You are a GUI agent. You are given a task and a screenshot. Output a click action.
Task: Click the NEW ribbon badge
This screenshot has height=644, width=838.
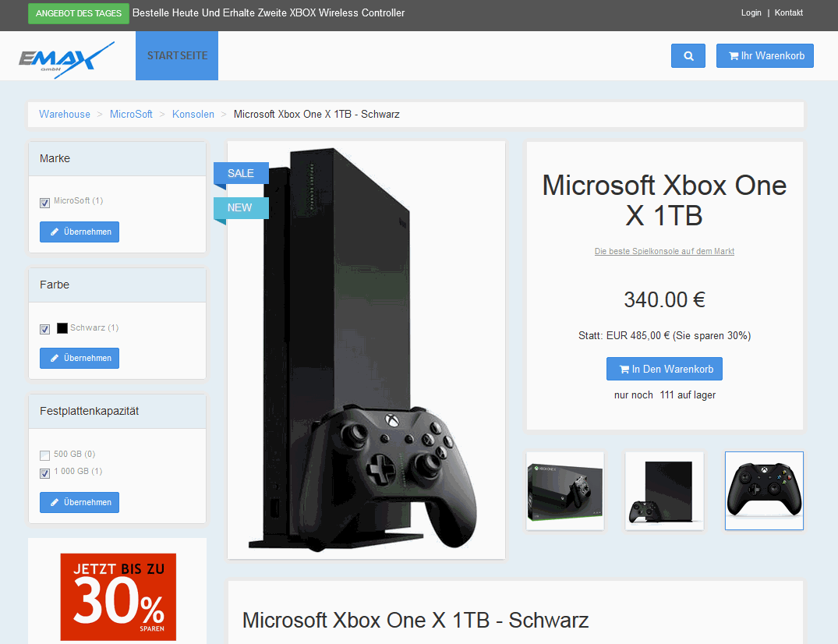tap(241, 208)
